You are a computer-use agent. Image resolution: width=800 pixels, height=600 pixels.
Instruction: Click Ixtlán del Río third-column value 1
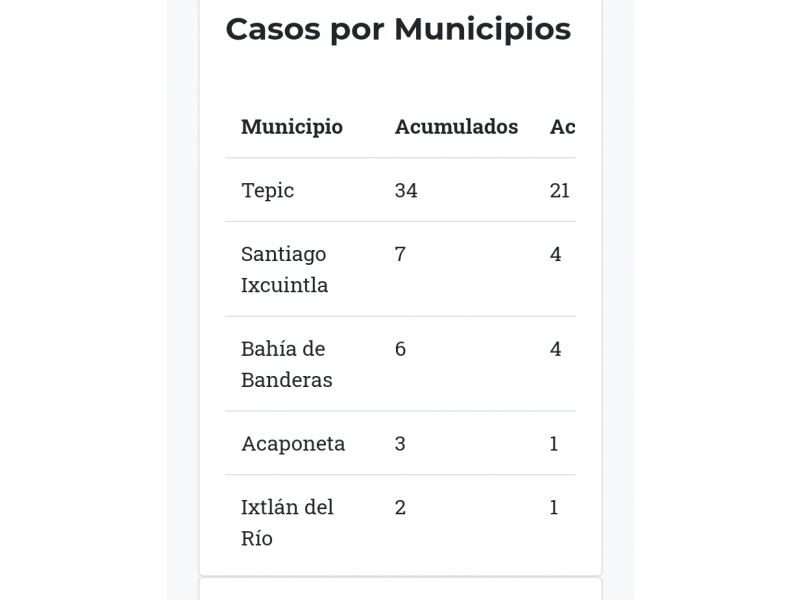pyautogui.click(x=554, y=507)
